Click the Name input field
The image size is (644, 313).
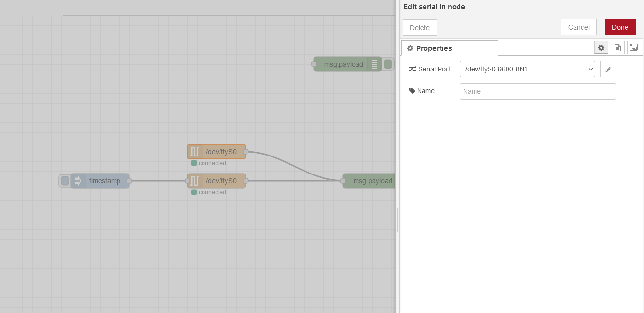538,91
